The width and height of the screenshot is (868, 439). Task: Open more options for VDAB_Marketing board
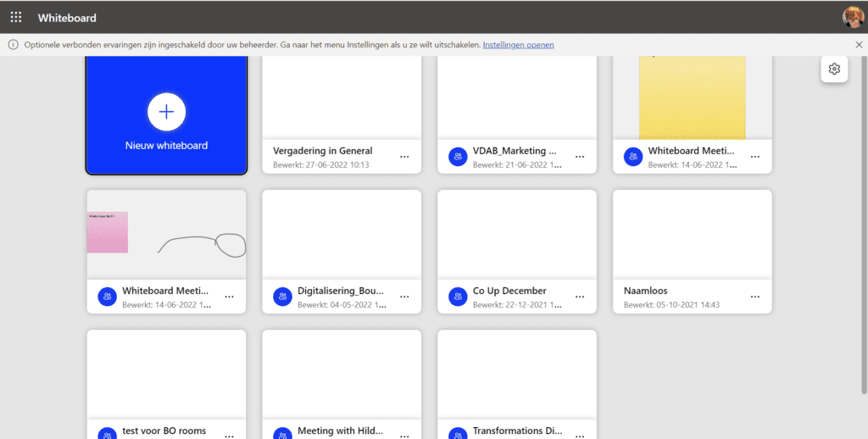[x=580, y=157]
